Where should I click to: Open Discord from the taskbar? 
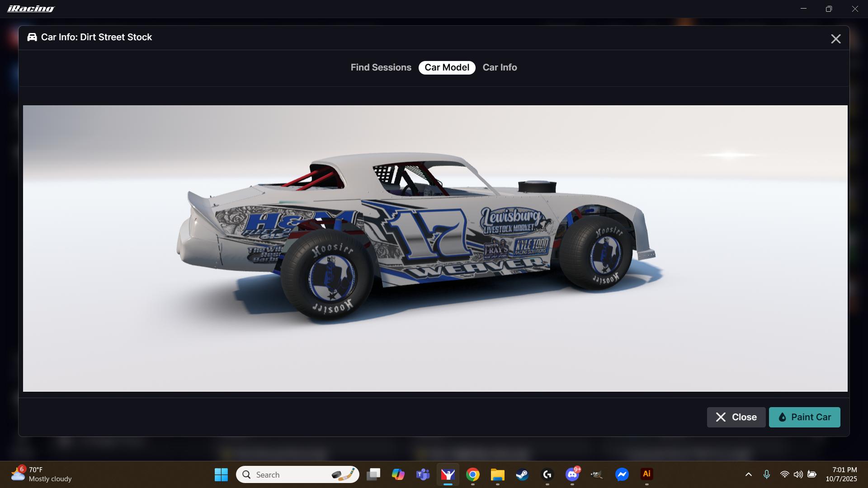click(x=571, y=475)
